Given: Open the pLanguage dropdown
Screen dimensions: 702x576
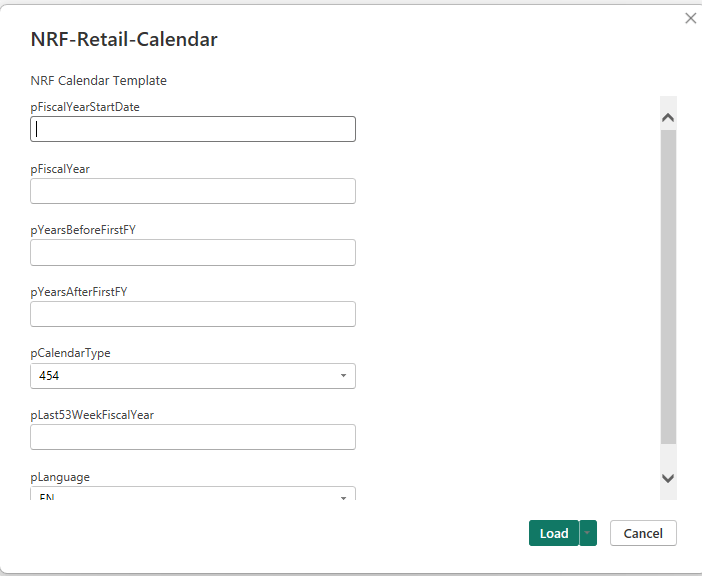Looking at the screenshot, I should coord(193,495).
